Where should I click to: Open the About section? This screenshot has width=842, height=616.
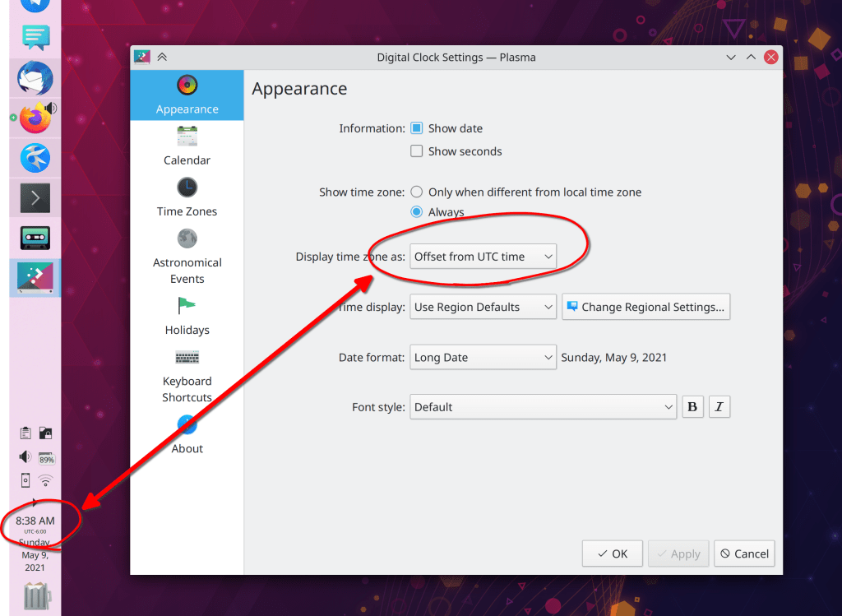coord(187,434)
